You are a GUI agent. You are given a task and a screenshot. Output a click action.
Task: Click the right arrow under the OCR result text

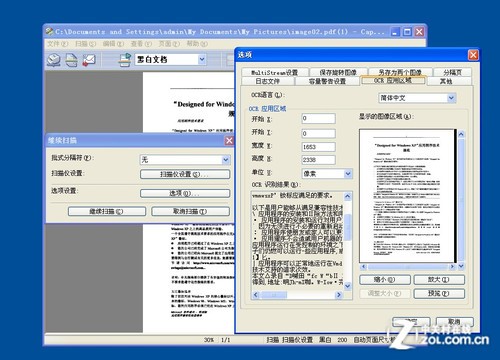point(339,295)
